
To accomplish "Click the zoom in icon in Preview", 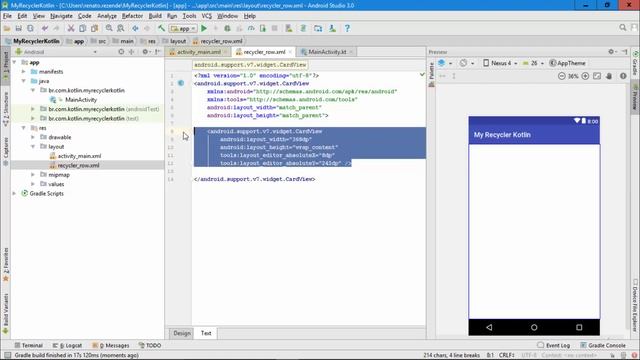I will coord(585,76).
